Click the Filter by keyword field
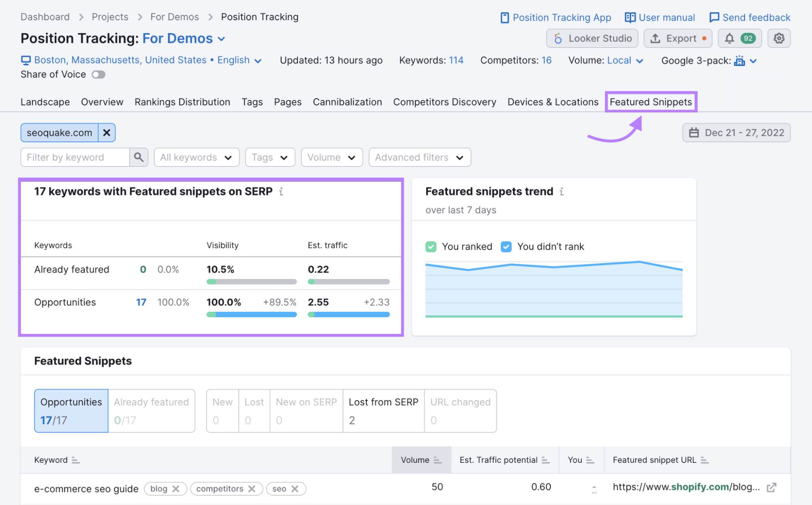 tap(75, 158)
